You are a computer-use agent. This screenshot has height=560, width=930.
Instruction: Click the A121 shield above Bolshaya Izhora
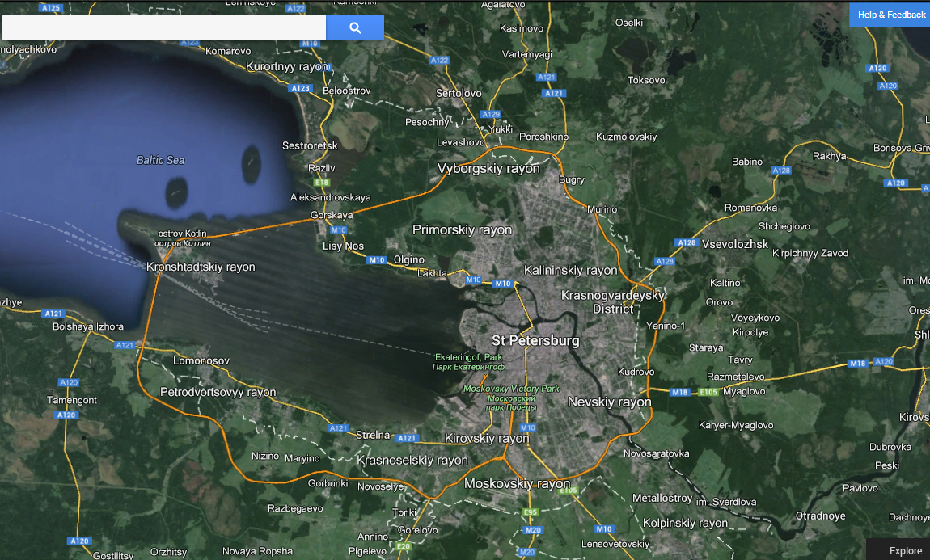[53, 314]
